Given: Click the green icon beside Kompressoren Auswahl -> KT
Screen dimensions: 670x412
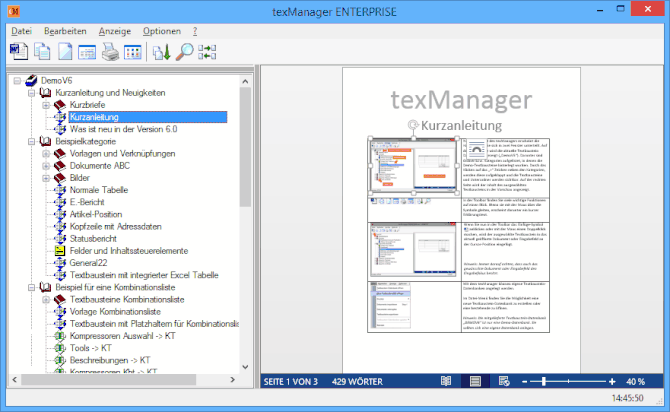Looking at the screenshot, I should 60,336.
